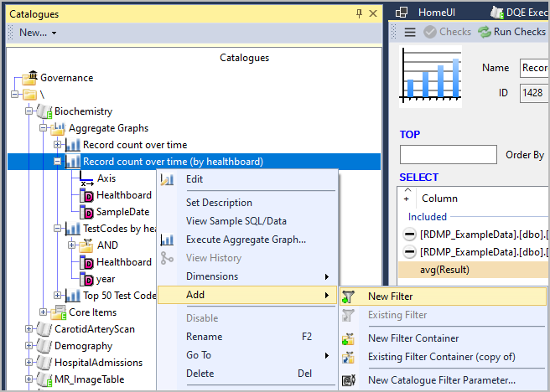Click the Execute Aggregate Graph icon
Viewport: 550px width, 392px height.
coord(167,240)
